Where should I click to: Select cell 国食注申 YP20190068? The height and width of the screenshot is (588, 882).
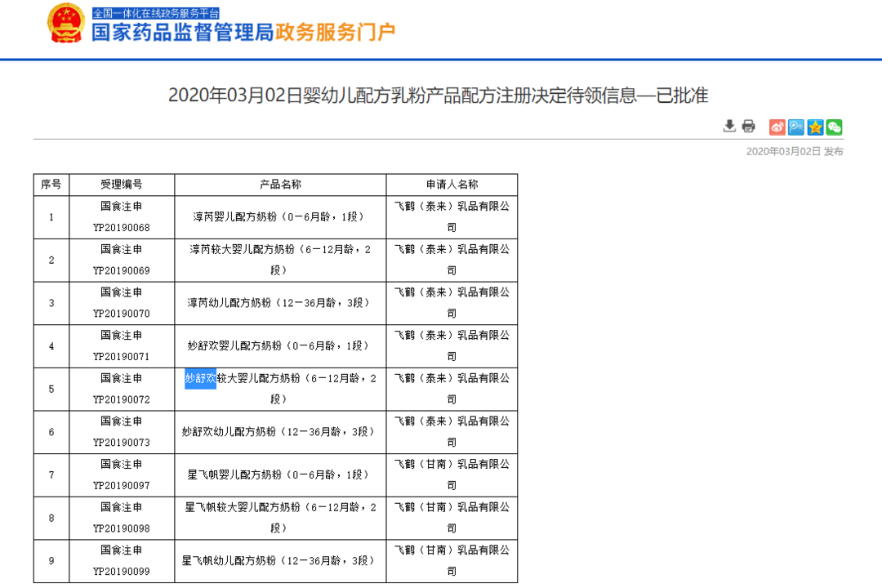tap(122, 217)
